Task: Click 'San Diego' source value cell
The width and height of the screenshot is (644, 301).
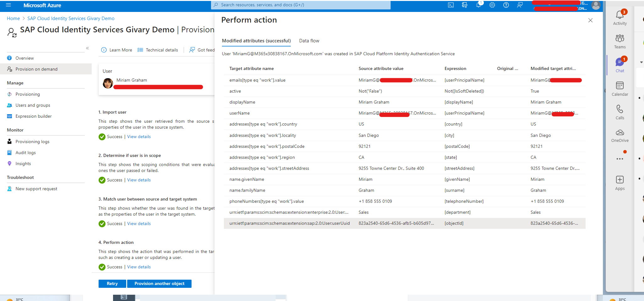Action: click(x=369, y=135)
